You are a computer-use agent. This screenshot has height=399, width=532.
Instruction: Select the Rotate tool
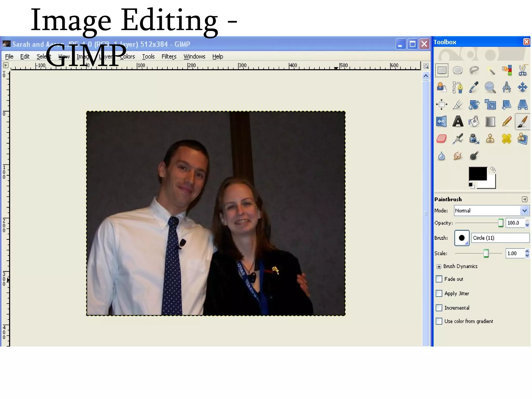pos(474,104)
